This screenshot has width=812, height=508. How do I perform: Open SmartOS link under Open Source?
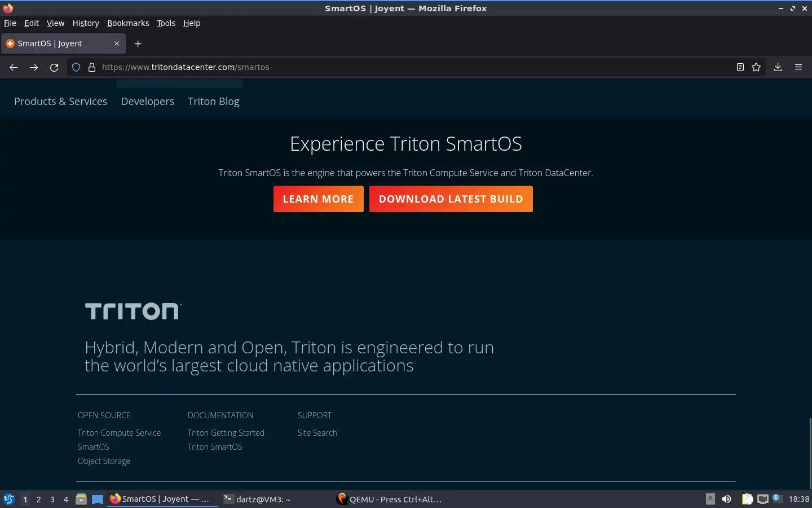tap(94, 447)
